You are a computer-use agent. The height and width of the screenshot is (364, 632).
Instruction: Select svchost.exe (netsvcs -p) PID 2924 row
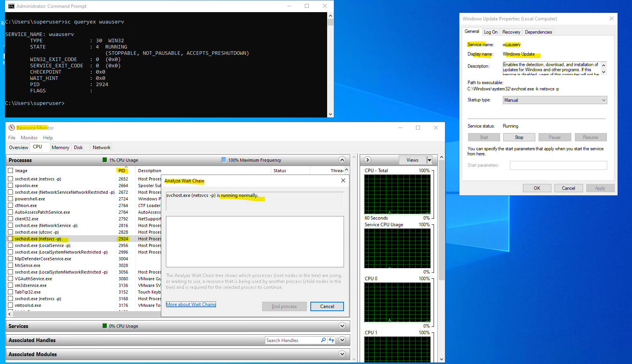click(84, 239)
